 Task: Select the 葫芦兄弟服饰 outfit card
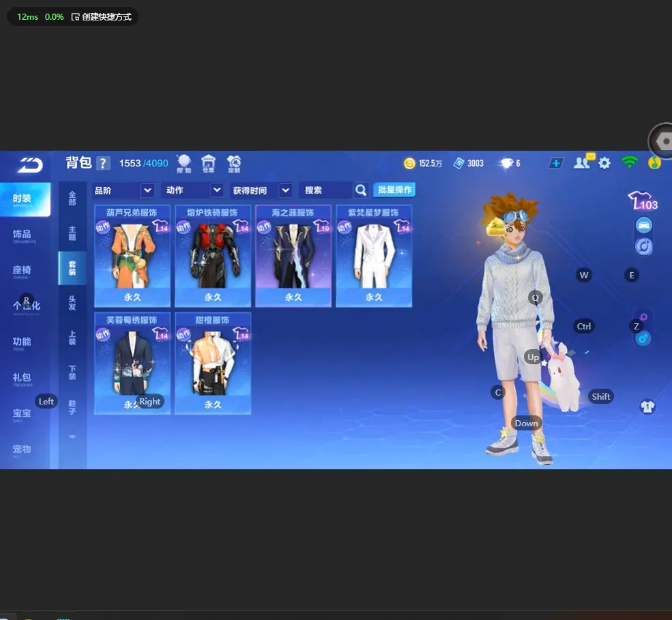[132, 256]
